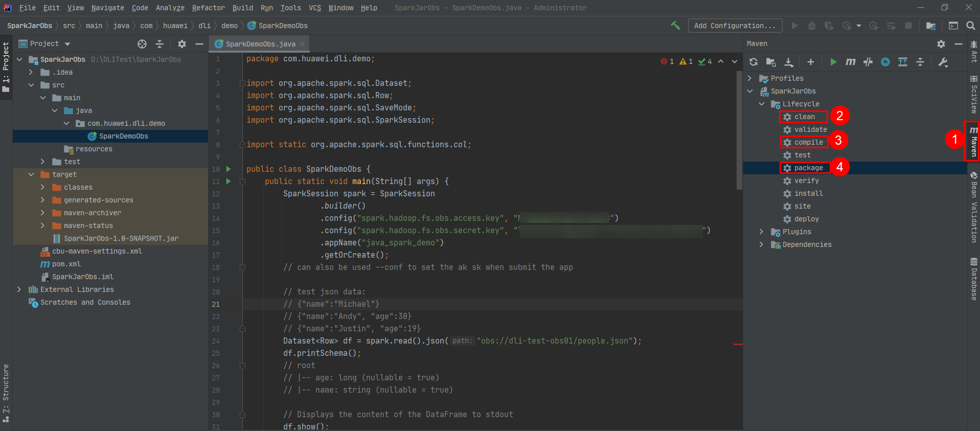980x431 pixels.
Task: Toggle Maven Offline Mode
Action: (868, 62)
